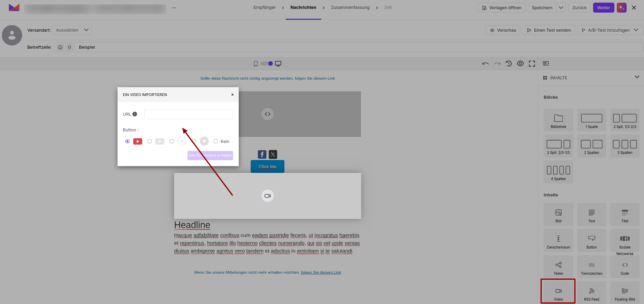644x304 pixels.
Task: Select the red YouTube play button style
Action: pos(127,141)
